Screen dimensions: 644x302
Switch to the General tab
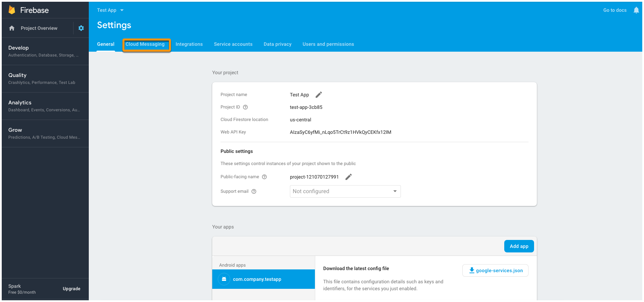point(106,44)
